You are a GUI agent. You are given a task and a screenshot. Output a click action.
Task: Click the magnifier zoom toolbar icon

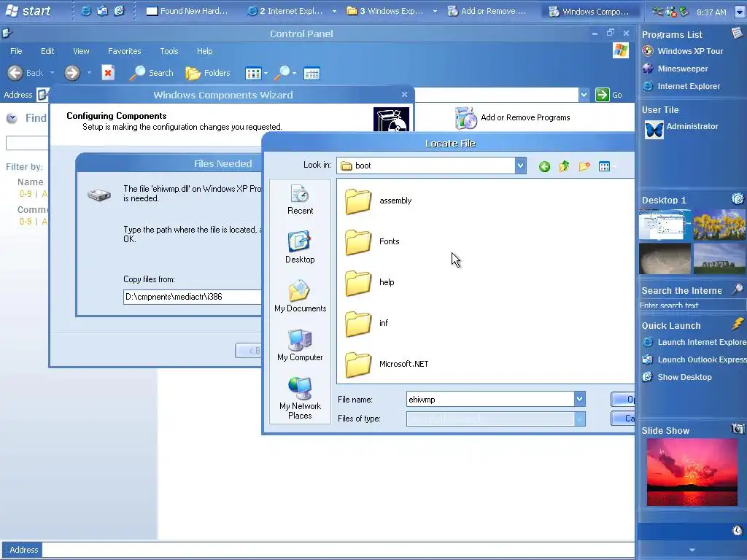coord(282,73)
